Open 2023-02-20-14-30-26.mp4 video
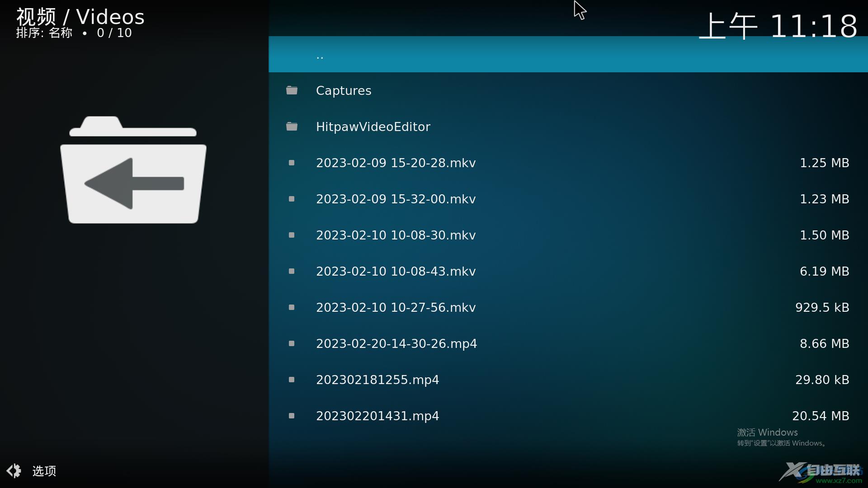The height and width of the screenshot is (488, 868). pyautogui.click(x=568, y=343)
